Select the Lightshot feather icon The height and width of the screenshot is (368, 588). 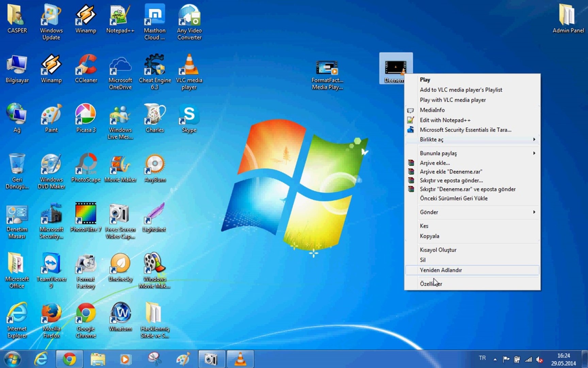[x=154, y=218]
